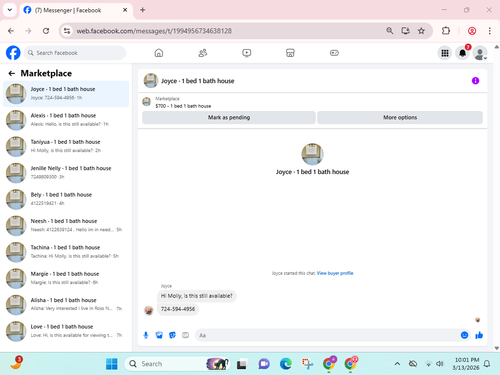Open Chrome profile icon
The image size is (500, 375).
472,31
